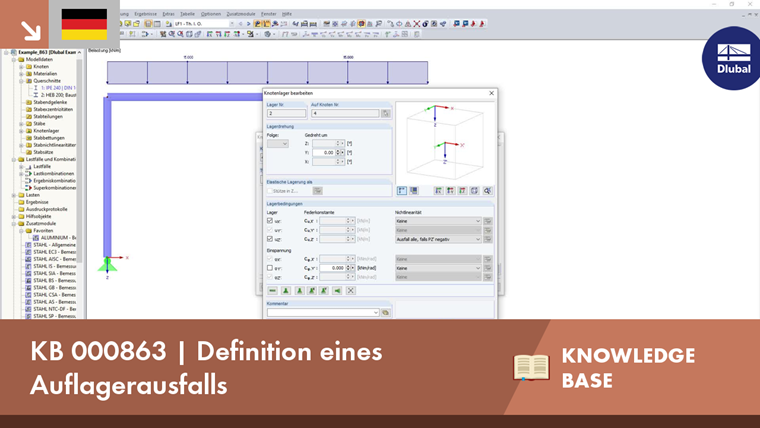
Task: Click the free support preset icon
Action: point(272,291)
